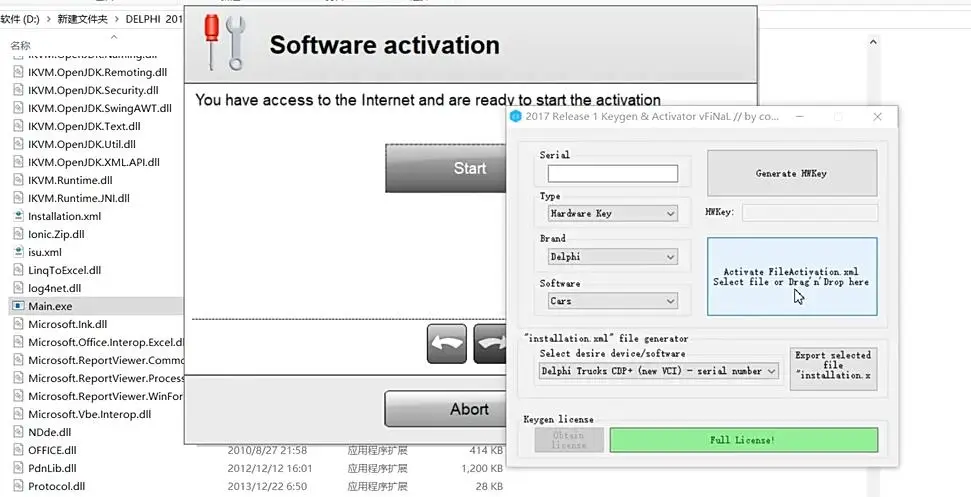971x497 pixels.
Task: Open the Brand dropdown showing Delphi
Action: (612, 257)
